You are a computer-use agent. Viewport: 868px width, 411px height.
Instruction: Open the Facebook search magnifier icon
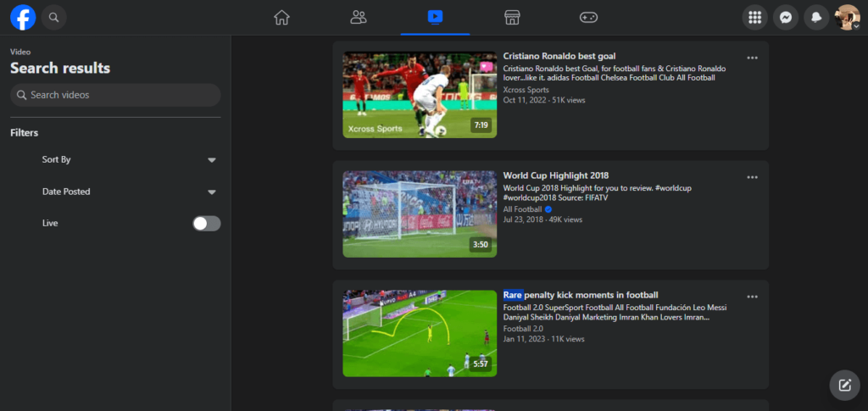(x=54, y=17)
